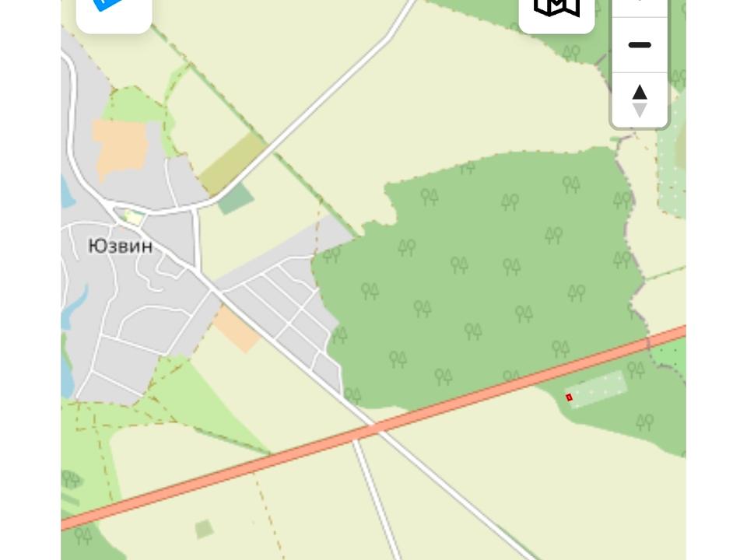The image size is (747, 560).
Task: Zoom out with the minus button
Action: click(x=640, y=45)
